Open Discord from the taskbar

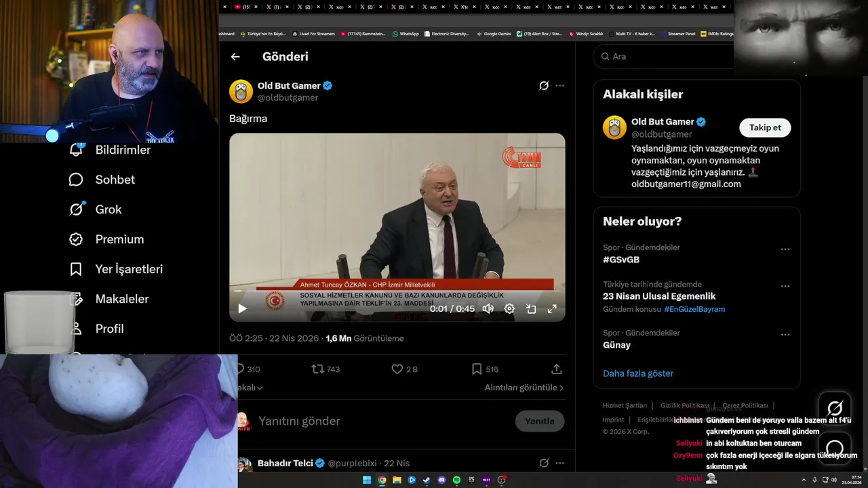441,480
